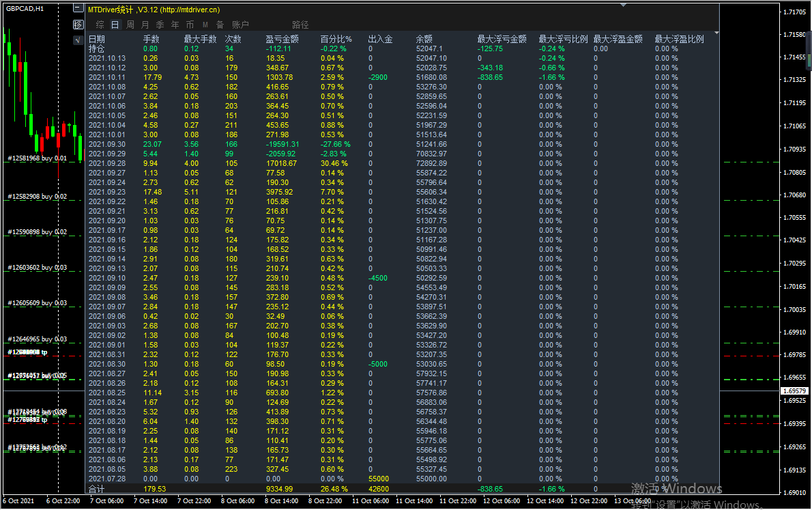Click the 72892.89 balance value
812x510 pixels.
click(x=431, y=163)
